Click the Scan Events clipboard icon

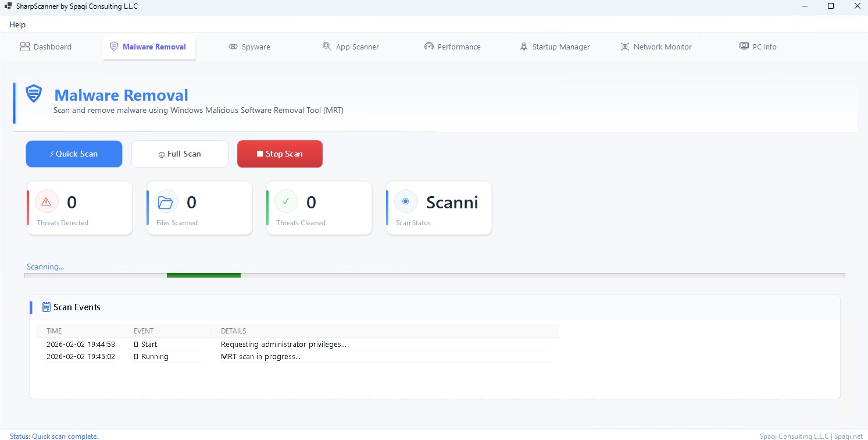(46, 307)
